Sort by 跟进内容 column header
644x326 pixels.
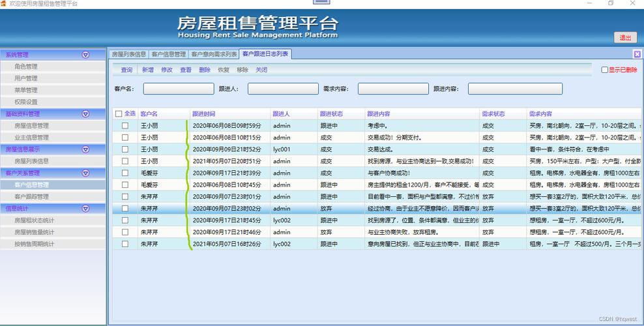tap(422, 113)
